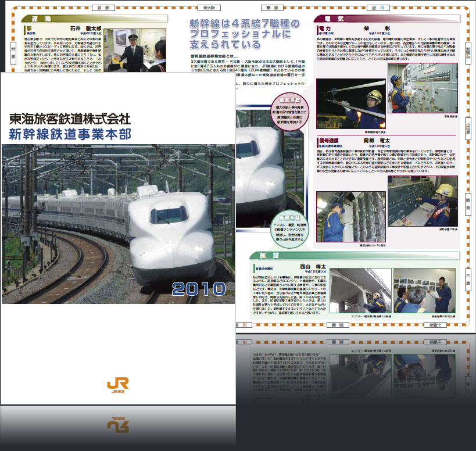Screen dimensions: 476x451
Task: Click the 品川 station label
Action: point(378,8)
